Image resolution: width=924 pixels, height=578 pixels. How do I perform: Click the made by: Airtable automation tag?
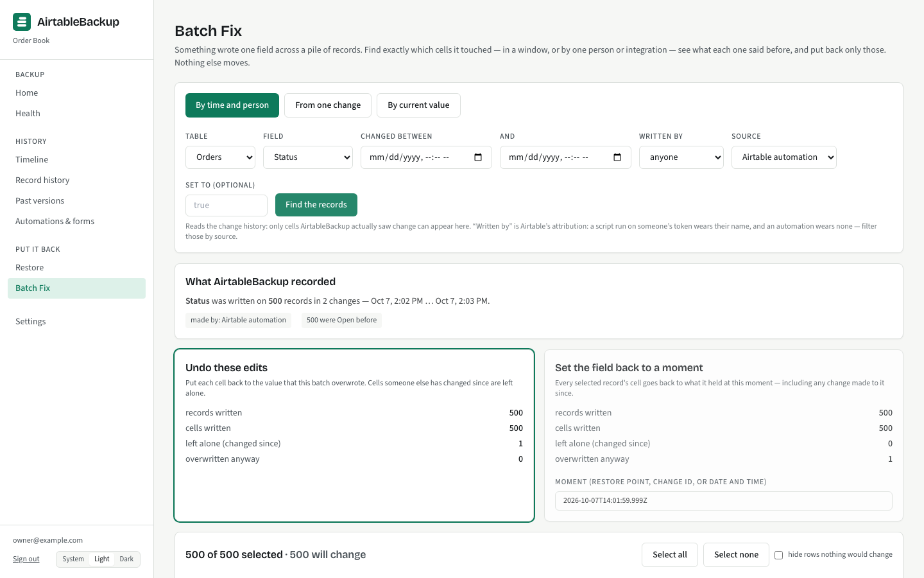click(238, 320)
